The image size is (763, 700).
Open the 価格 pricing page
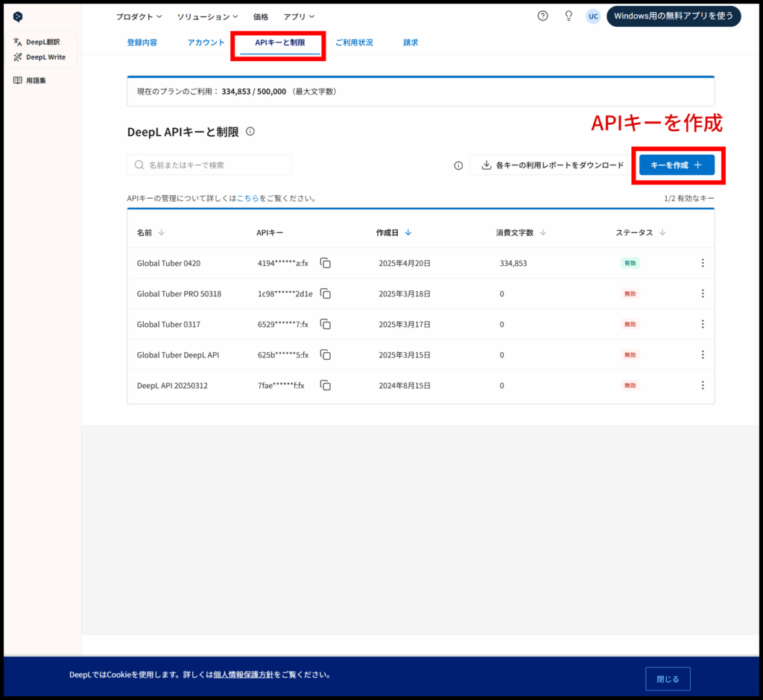261,16
